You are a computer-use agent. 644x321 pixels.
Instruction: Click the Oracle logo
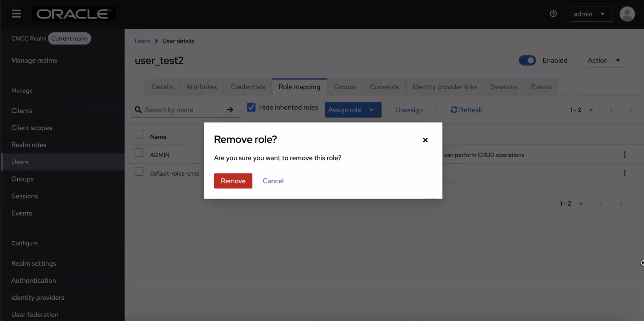[74, 14]
